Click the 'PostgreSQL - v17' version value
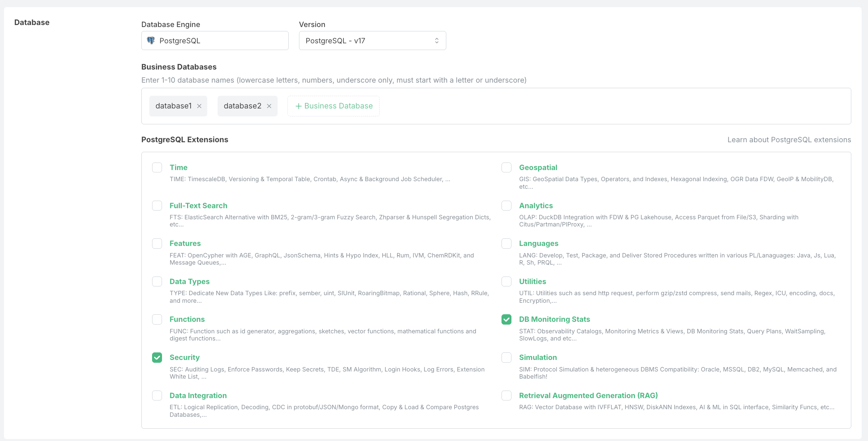Screen dimensions: 868x441 (x=336, y=41)
